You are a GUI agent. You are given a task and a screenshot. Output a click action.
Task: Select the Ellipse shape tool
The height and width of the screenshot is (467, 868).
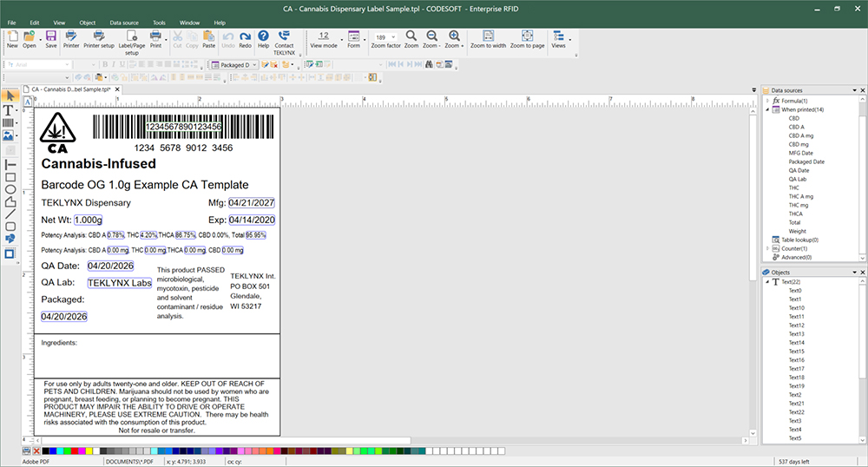tap(10, 190)
